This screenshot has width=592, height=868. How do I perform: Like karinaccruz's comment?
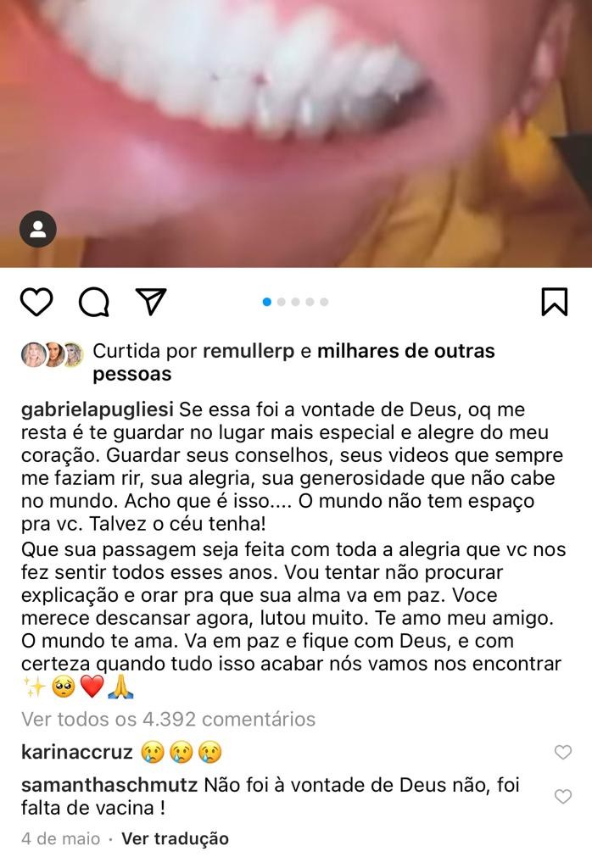click(x=562, y=752)
